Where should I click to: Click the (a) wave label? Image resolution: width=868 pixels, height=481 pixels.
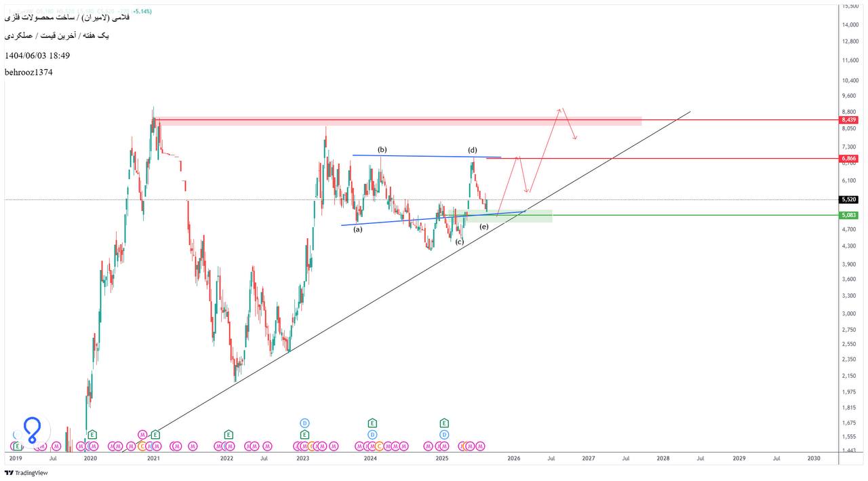coord(357,229)
